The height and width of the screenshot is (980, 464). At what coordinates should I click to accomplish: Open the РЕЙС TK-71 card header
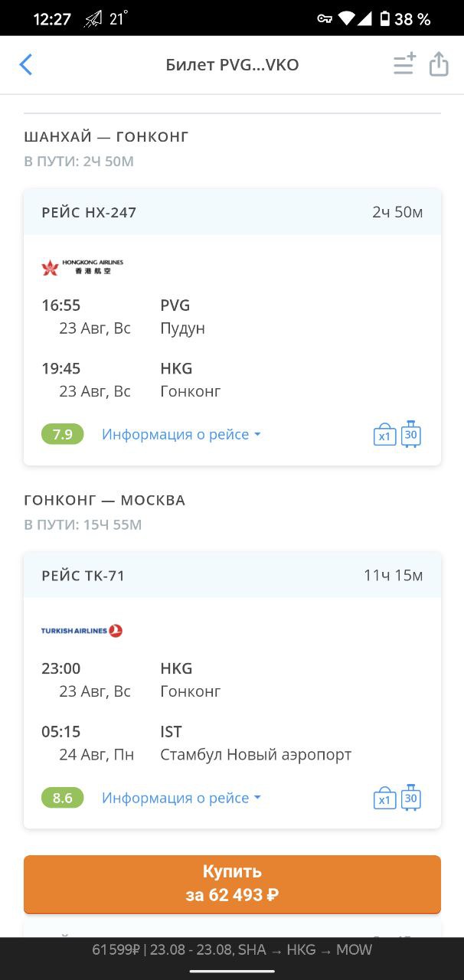pyautogui.click(x=232, y=575)
